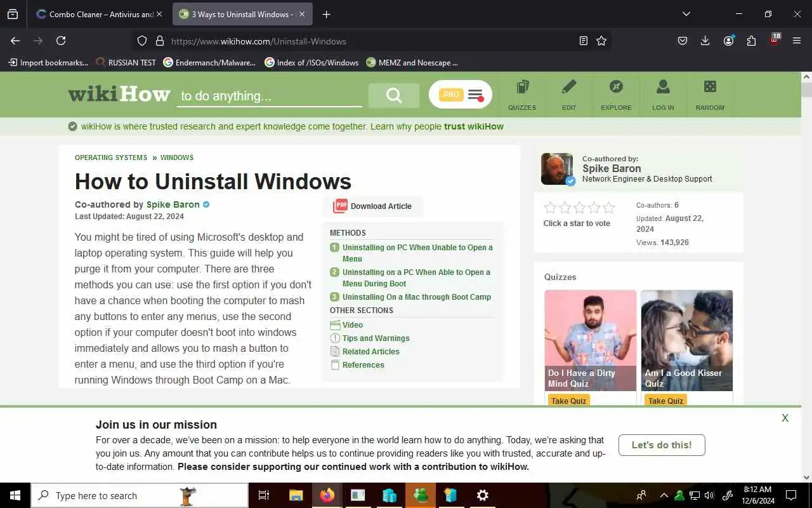Click the Let's do this! button
Viewport: 812px width, 508px height.
coord(662,444)
